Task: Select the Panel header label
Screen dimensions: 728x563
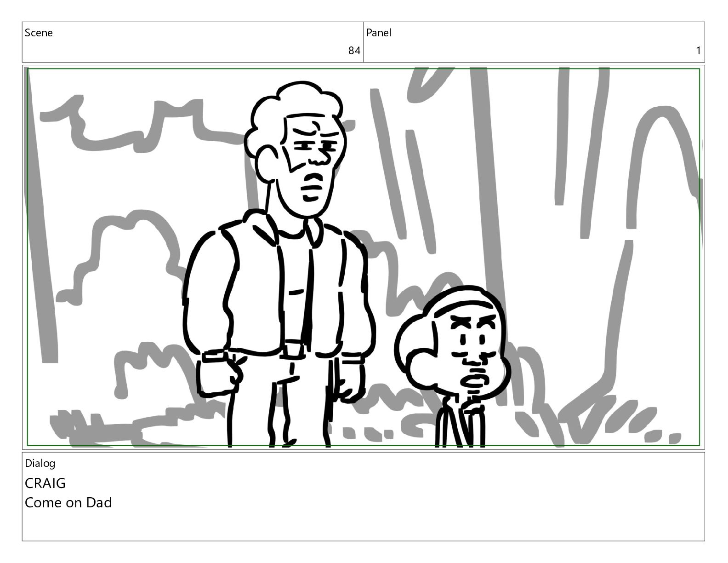Action: click(x=379, y=33)
